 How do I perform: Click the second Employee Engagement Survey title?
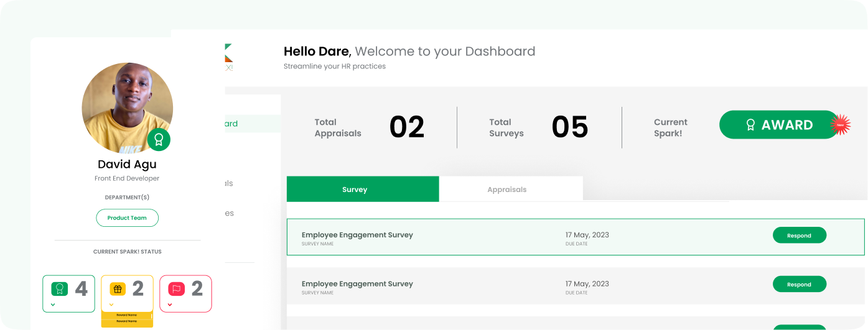[x=357, y=283]
